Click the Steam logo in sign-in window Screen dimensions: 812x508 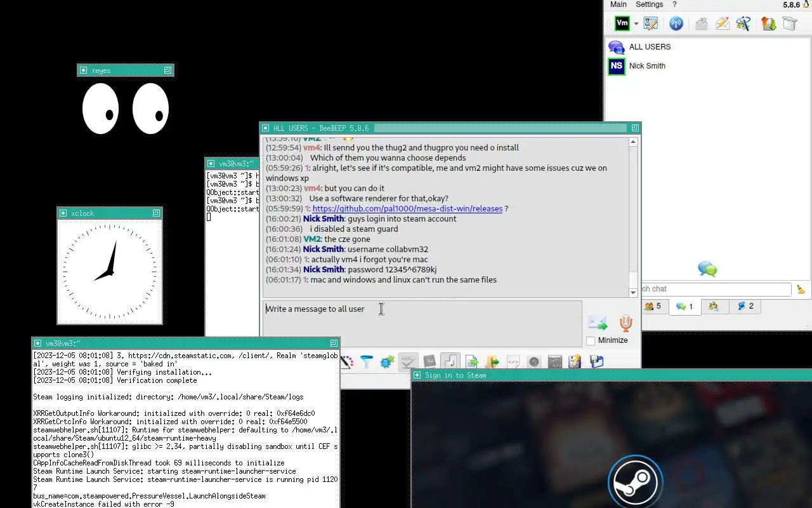[x=636, y=481]
